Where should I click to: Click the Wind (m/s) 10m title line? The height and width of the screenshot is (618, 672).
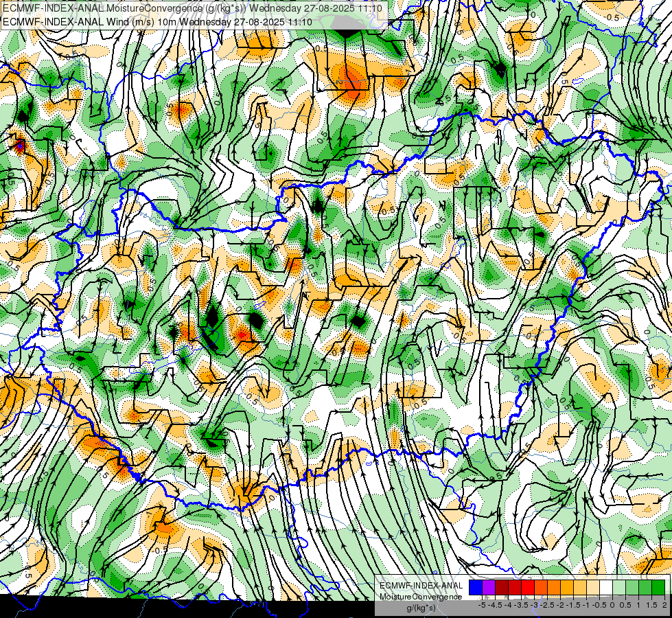click(x=157, y=22)
